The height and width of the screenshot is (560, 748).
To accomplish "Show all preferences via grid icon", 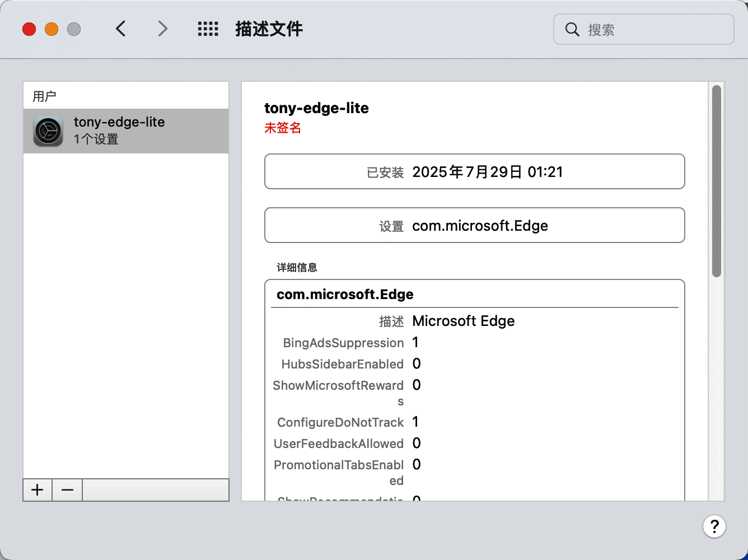I will pyautogui.click(x=208, y=29).
